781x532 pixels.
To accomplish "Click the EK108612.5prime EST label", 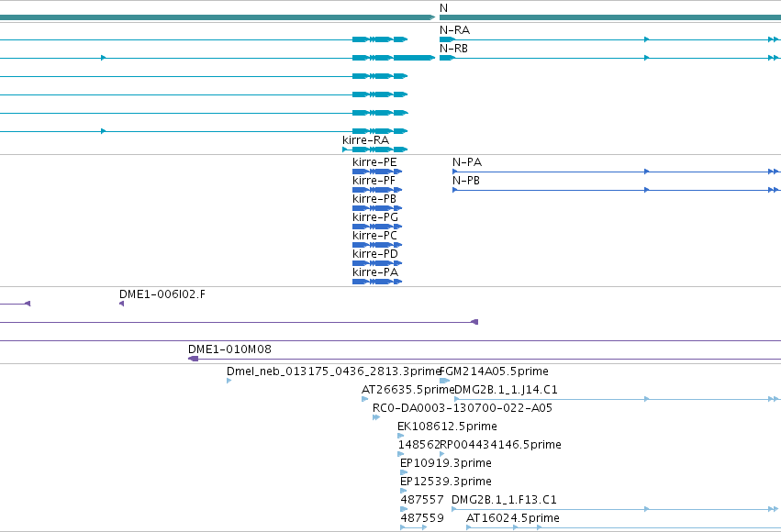I will (447, 427).
